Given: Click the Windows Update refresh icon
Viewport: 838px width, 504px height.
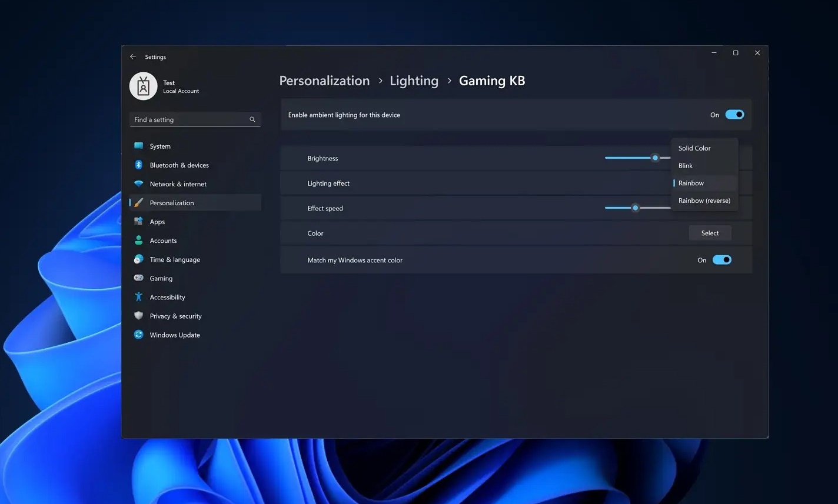Looking at the screenshot, I should point(139,334).
